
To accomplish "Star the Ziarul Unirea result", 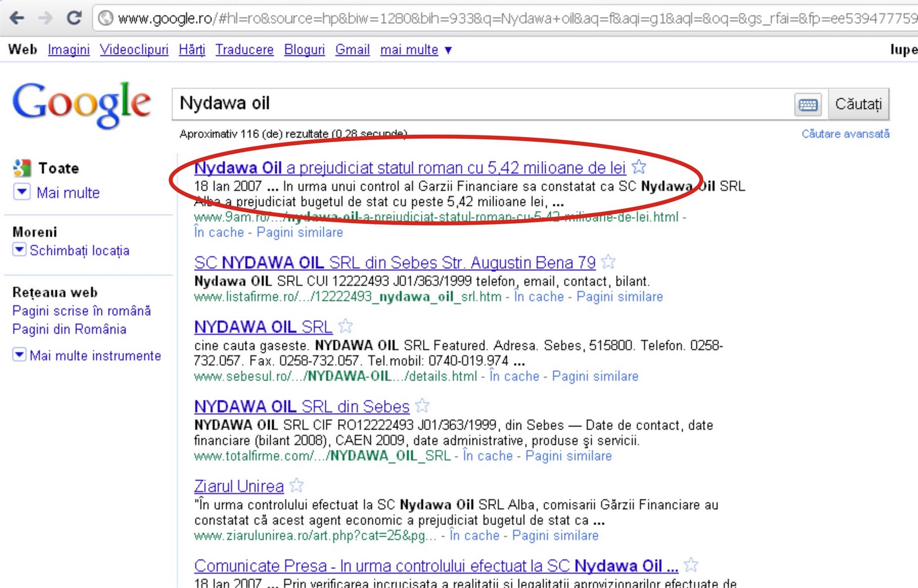I will click(x=297, y=485).
